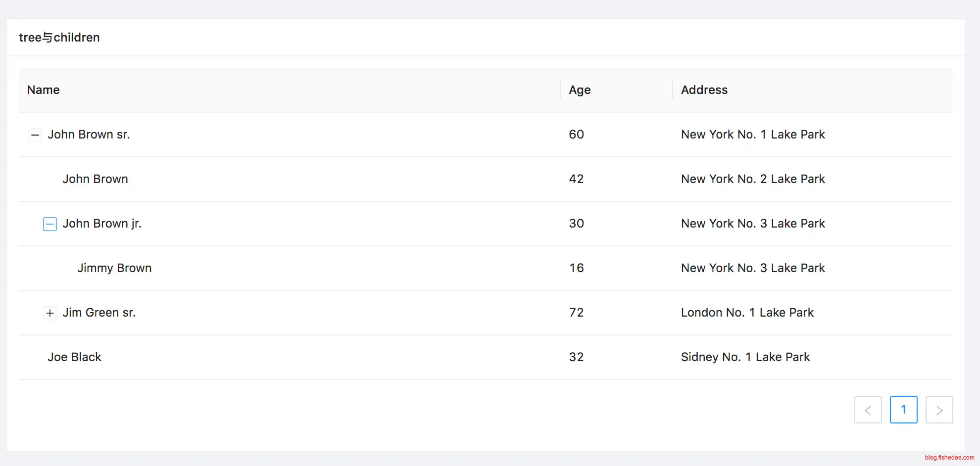This screenshot has height=466, width=980.
Task: Click the Age column header
Action: [580, 90]
